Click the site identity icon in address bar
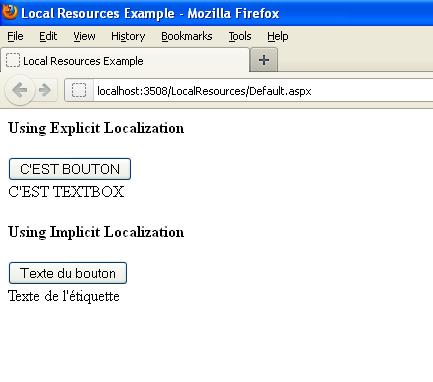 (79, 90)
